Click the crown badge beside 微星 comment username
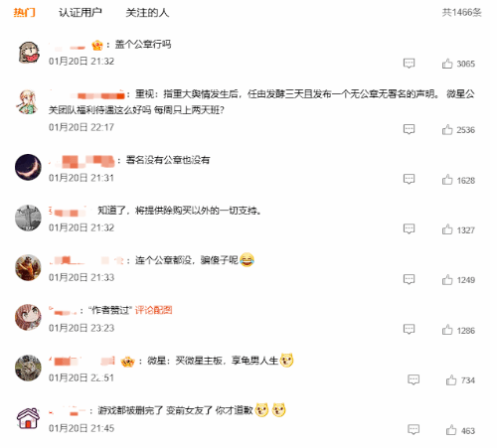 tap(128, 362)
